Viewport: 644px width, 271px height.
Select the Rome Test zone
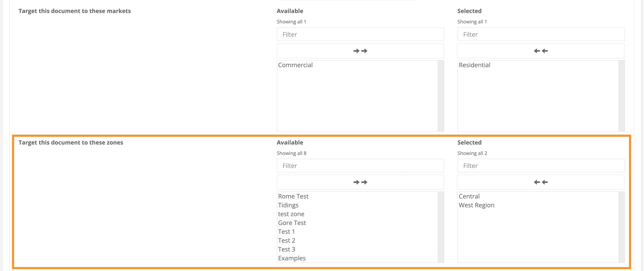click(293, 196)
